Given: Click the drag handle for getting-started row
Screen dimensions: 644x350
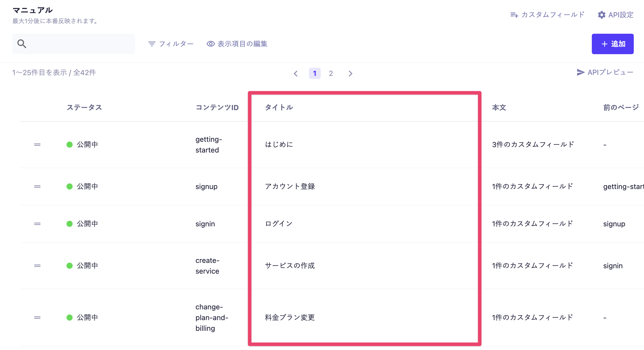Looking at the screenshot, I should point(37,145).
